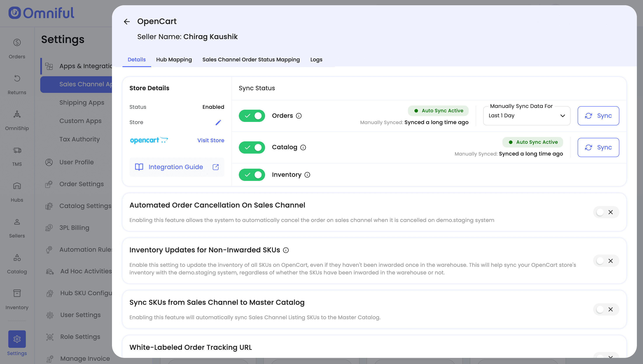Image resolution: width=643 pixels, height=364 pixels.
Task: Open the Manually Sync Data For dropdown
Action: 526,116
